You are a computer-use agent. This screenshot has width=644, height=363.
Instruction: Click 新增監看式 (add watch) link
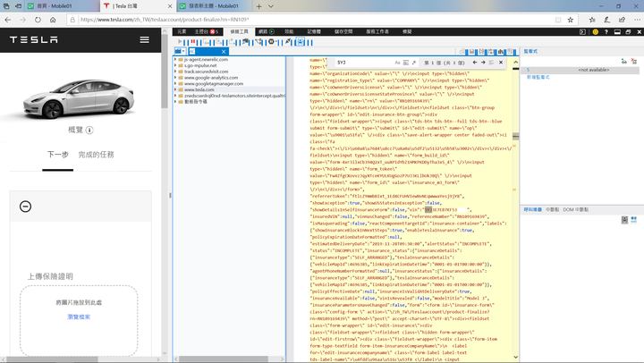(x=538, y=77)
